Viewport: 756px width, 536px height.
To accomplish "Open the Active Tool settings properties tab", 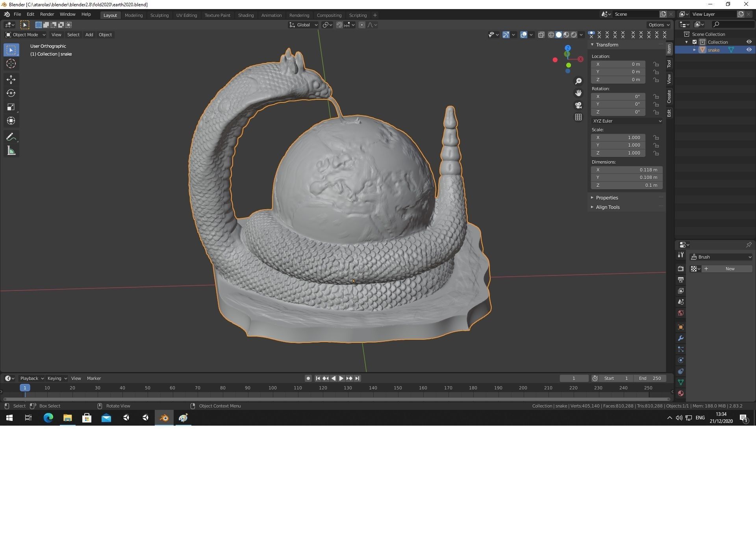I will (681, 255).
